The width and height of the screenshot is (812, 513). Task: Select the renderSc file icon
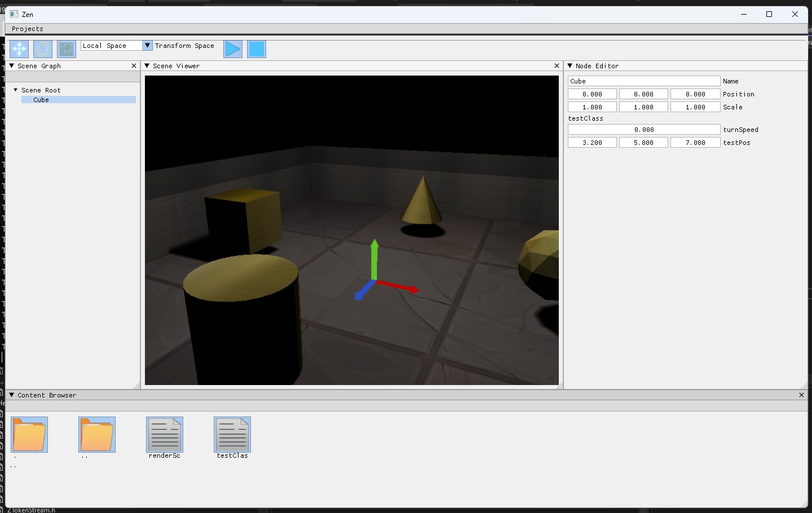coord(165,435)
